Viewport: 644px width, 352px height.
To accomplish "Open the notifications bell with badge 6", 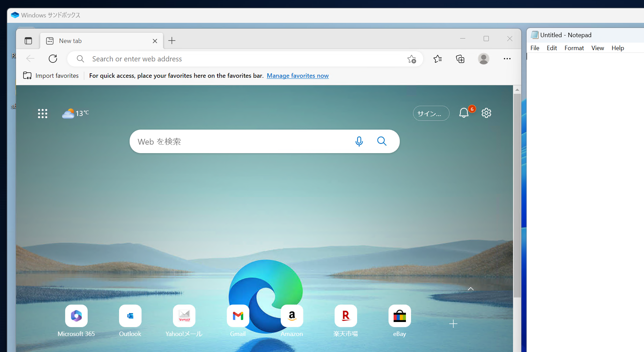I will 464,113.
